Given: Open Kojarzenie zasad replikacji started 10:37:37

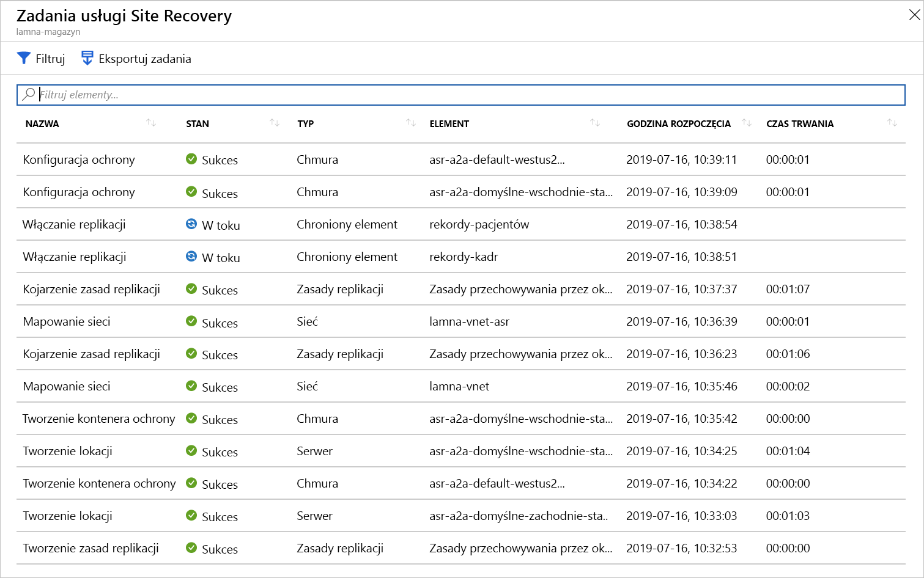Looking at the screenshot, I should [92, 289].
